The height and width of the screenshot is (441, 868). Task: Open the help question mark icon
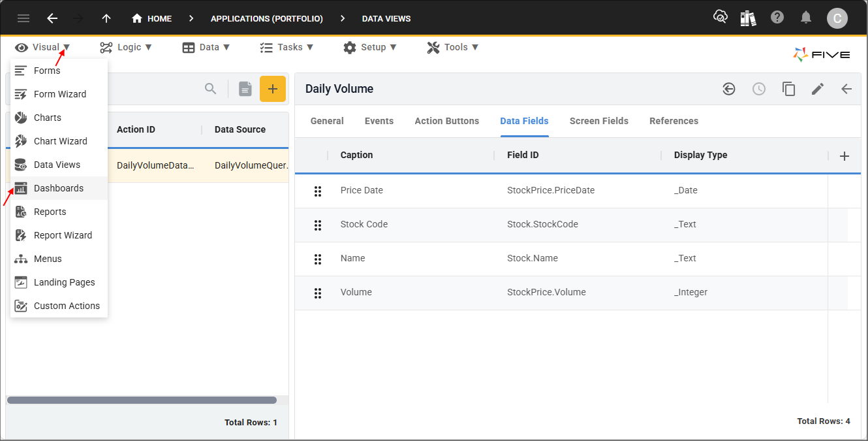(777, 18)
